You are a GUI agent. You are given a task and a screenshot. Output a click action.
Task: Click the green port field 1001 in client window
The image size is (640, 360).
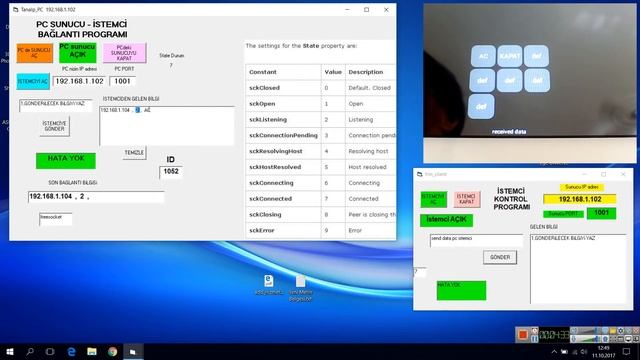[601, 213]
